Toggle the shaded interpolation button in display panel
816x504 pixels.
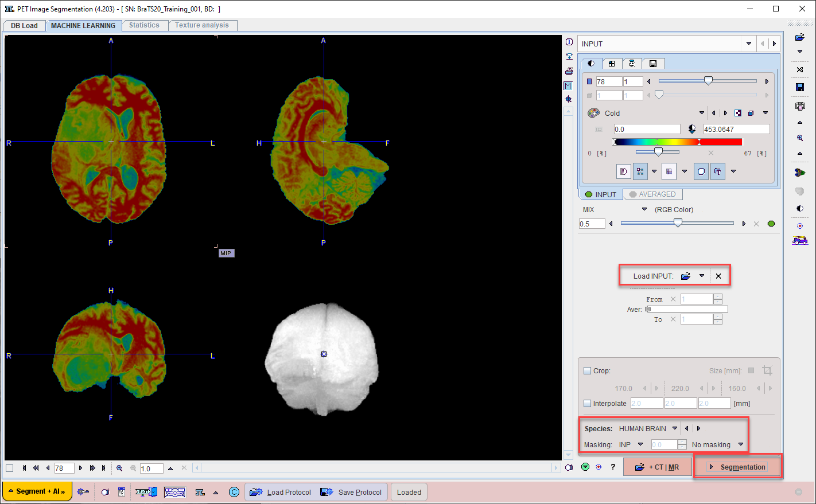tap(623, 171)
